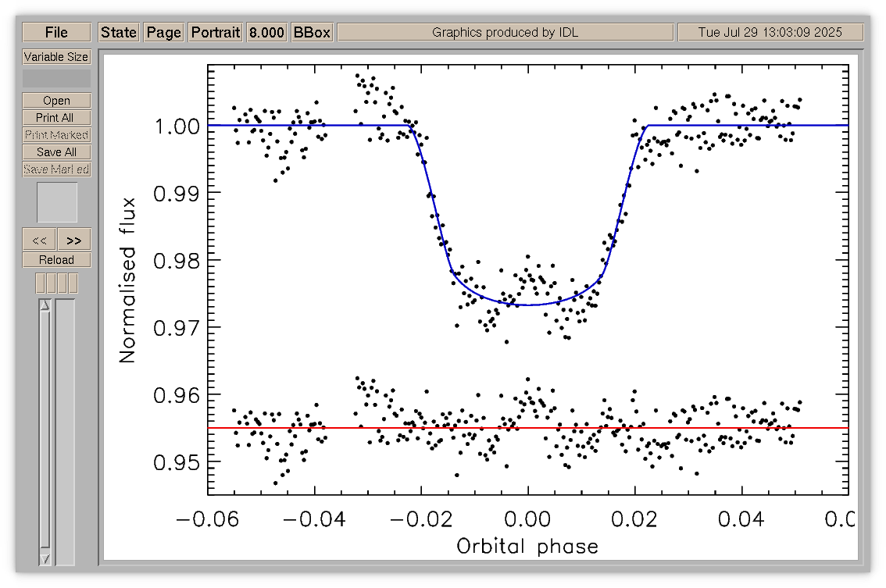The width and height of the screenshot is (886, 588).
Task: Click the Open button
Action: 56,101
